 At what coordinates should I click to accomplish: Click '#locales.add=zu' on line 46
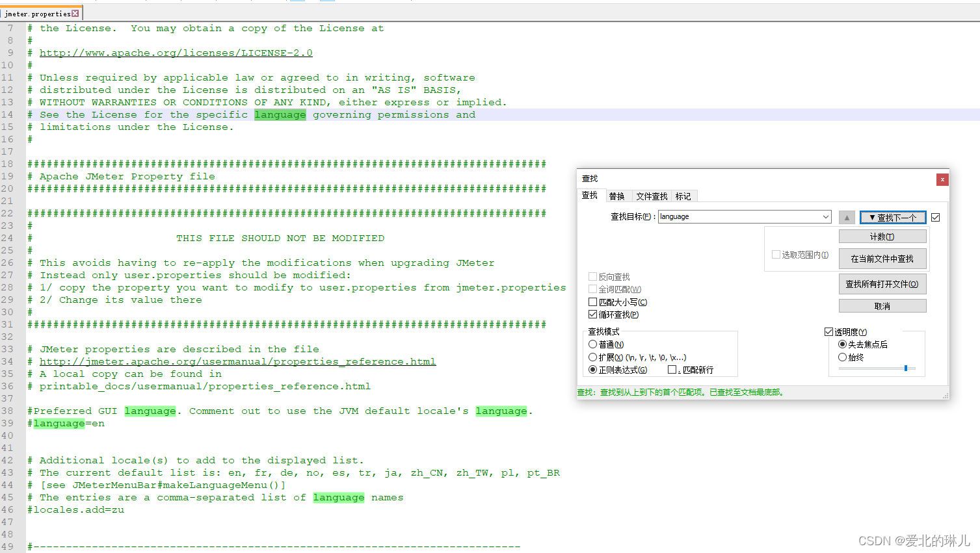tap(75, 510)
